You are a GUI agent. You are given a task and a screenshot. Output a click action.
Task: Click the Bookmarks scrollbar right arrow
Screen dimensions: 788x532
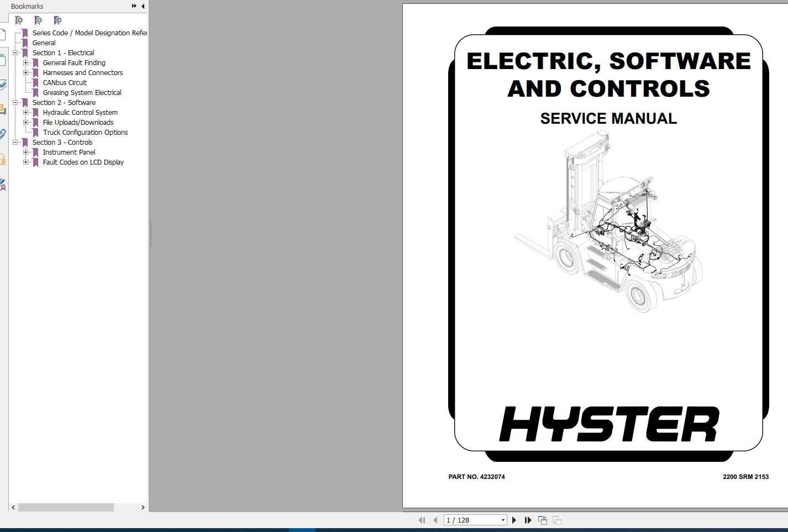tap(143, 507)
